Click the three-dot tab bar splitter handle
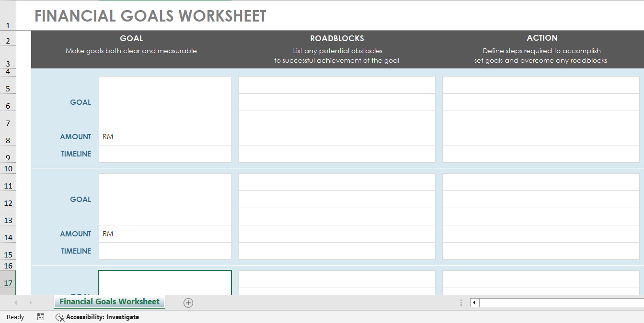This screenshot has width=644, height=323. pos(461,302)
